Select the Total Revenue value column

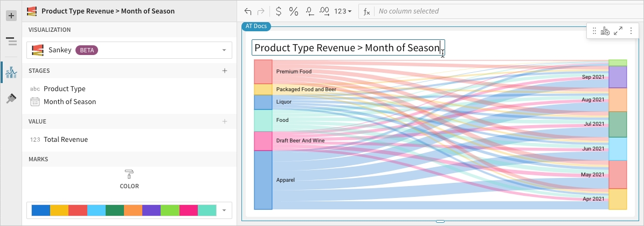[x=65, y=139]
